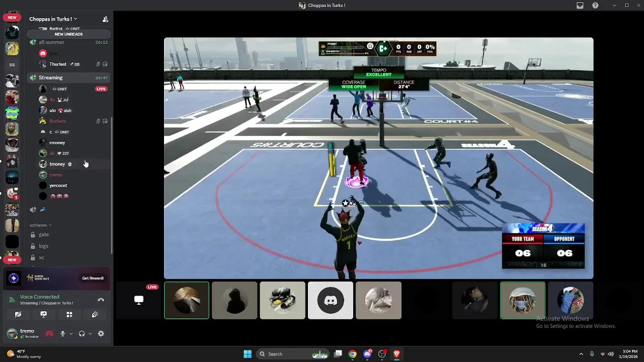This screenshot has width=644, height=362.
Task: Click the voice connection signal icon
Action: 12,300
